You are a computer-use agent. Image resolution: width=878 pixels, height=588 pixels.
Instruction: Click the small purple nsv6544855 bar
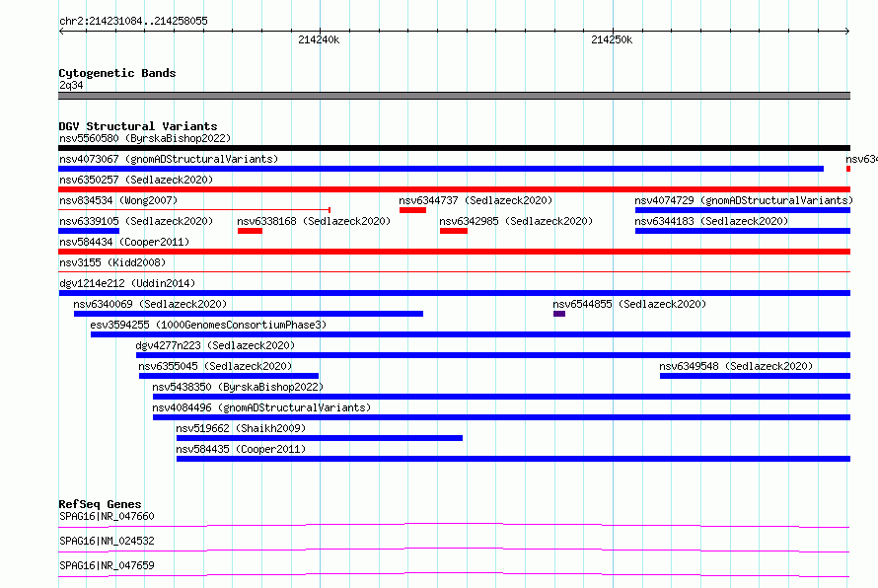559,314
